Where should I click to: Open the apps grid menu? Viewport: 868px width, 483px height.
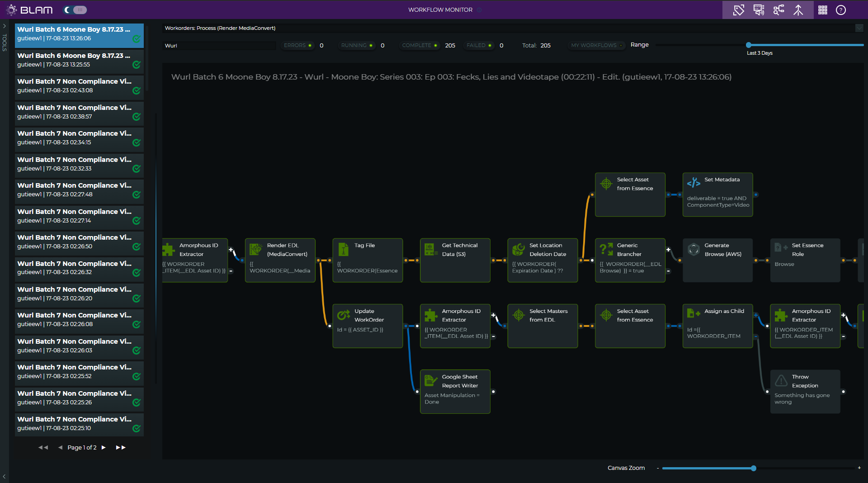click(x=823, y=10)
